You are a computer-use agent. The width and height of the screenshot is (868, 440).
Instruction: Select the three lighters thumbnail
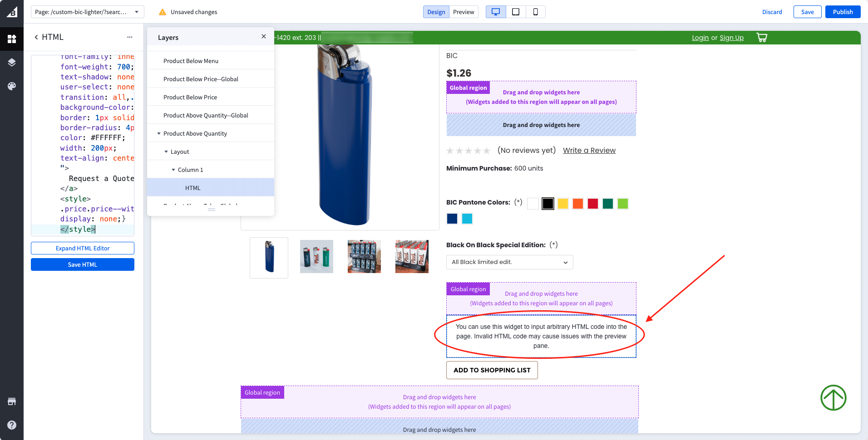[x=316, y=256]
